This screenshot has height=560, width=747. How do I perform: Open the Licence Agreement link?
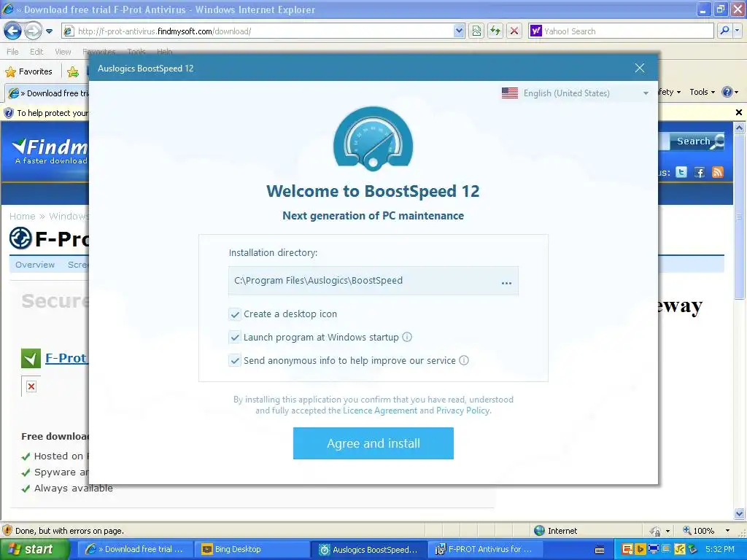(379, 411)
